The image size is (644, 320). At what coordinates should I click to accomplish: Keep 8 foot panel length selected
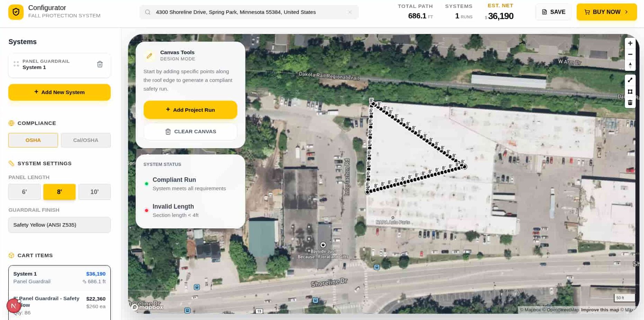click(x=59, y=192)
